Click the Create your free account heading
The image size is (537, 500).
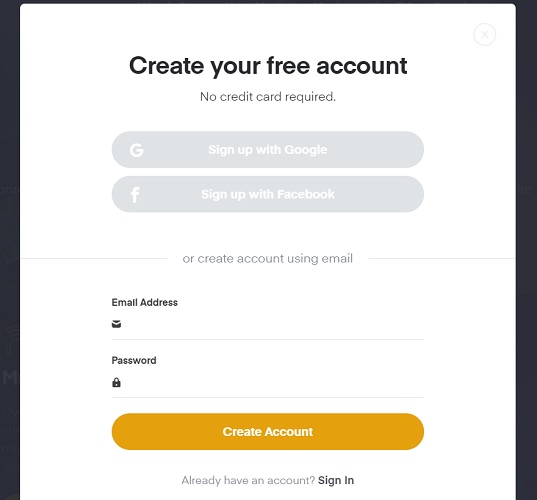pyautogui.click(x=268, y=66)
